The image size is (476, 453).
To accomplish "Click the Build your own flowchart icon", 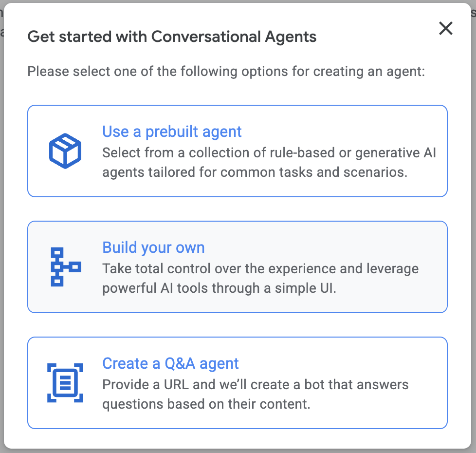I will point(65,267).
